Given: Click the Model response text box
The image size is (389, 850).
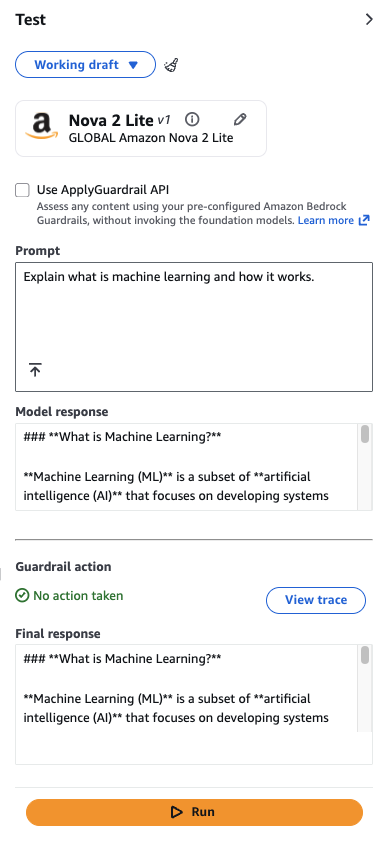Looking at the screenshot, I should point(187,467).
